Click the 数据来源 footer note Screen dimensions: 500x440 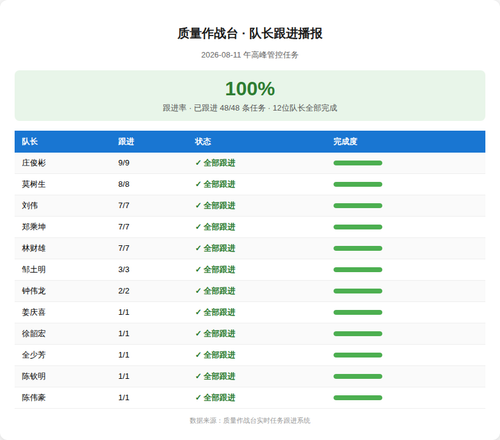250,421
